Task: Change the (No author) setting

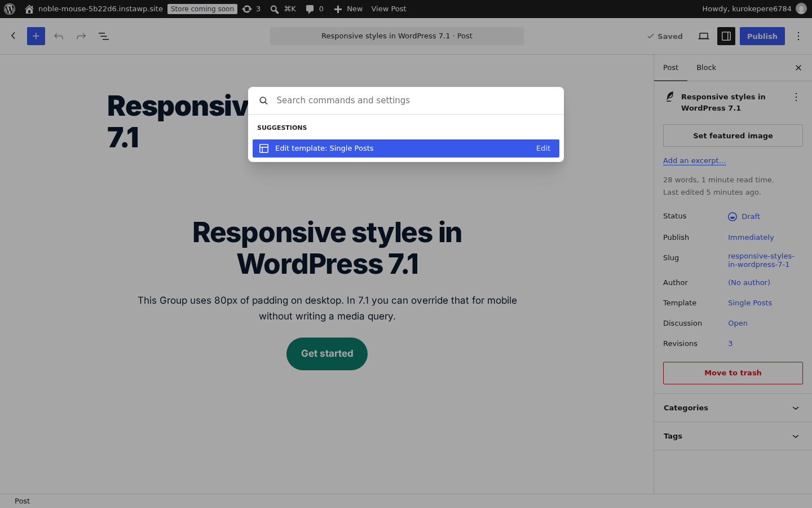Action: coord(749,283)
